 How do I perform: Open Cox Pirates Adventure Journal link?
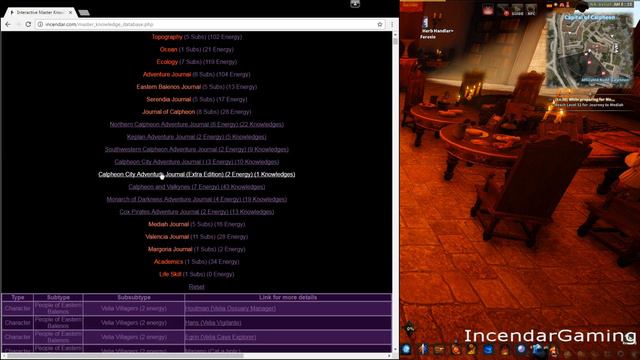point(197,212)
